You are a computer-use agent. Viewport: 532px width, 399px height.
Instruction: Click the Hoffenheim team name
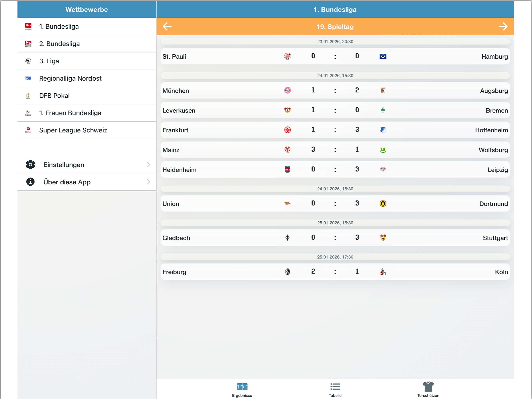pos(491,130)
